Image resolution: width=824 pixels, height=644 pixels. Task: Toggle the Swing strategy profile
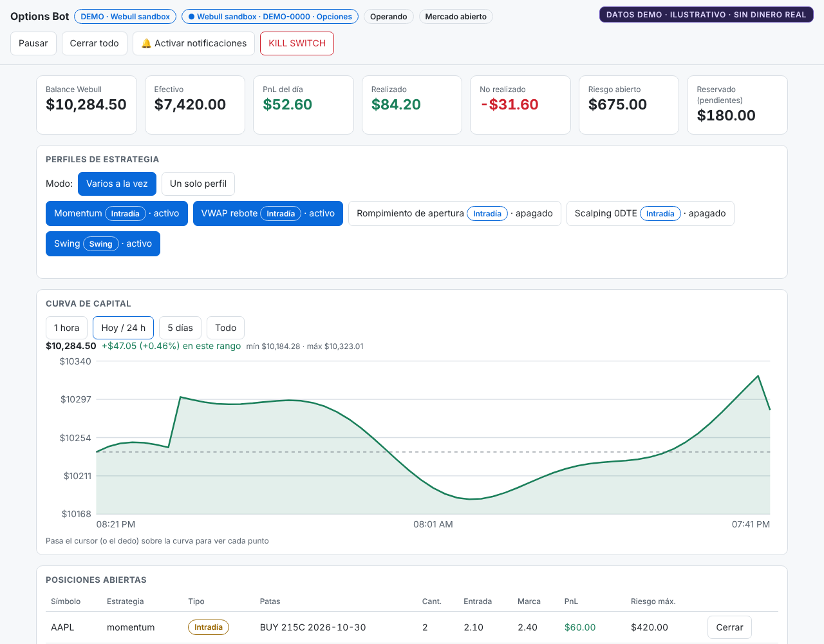(x=103, y=243)
